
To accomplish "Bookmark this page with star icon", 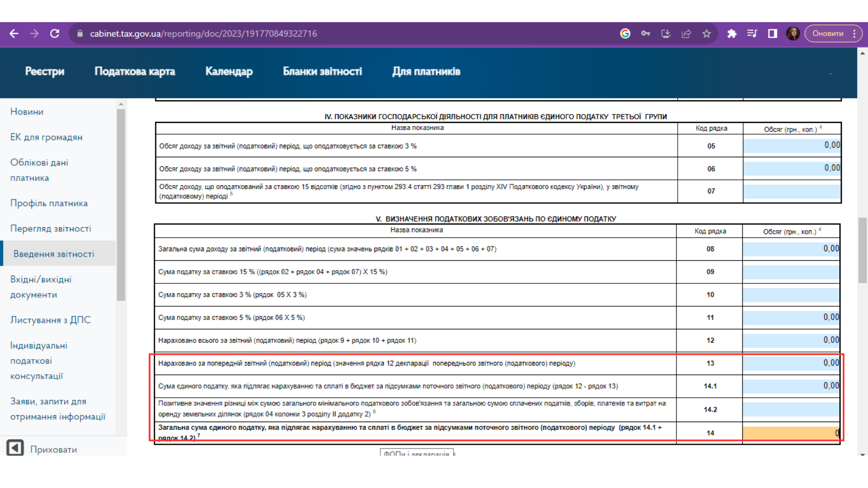I will coord(707,33).
